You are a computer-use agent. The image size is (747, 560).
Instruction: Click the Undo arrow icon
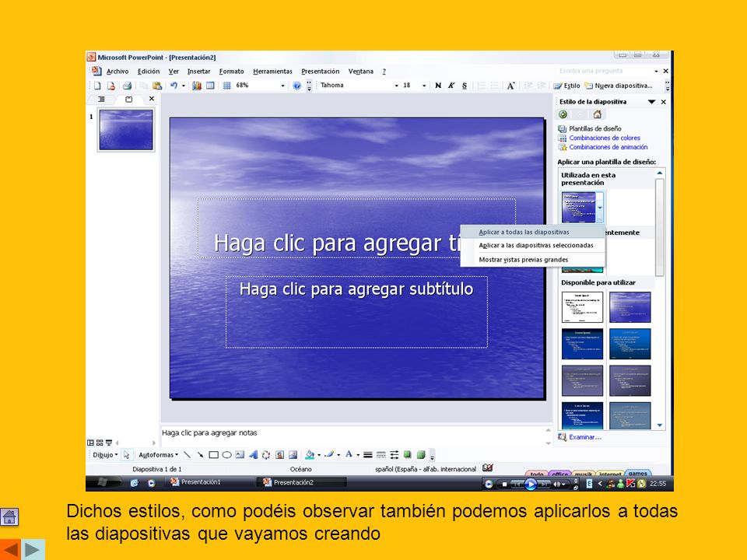click(x=174, y=86)
